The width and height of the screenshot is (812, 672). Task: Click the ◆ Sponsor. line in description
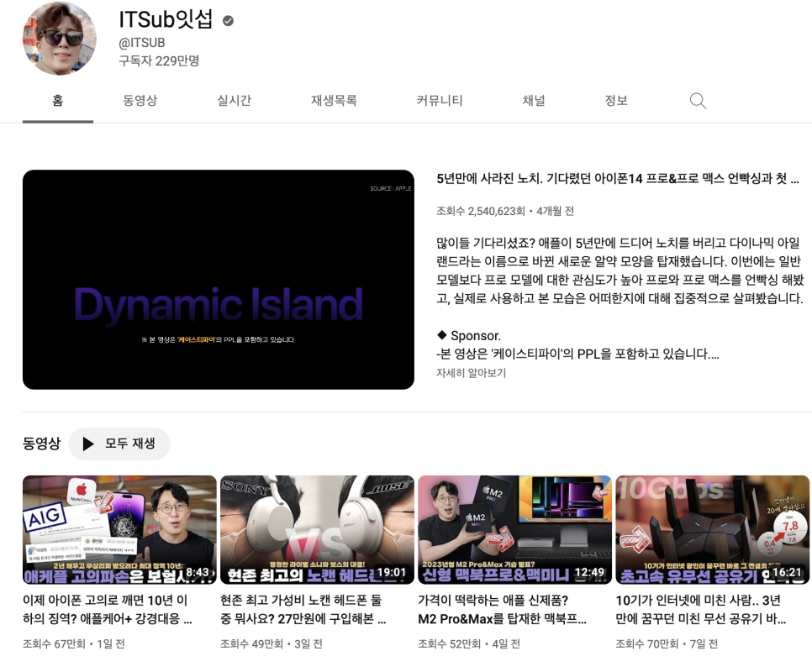click(469, 336)
